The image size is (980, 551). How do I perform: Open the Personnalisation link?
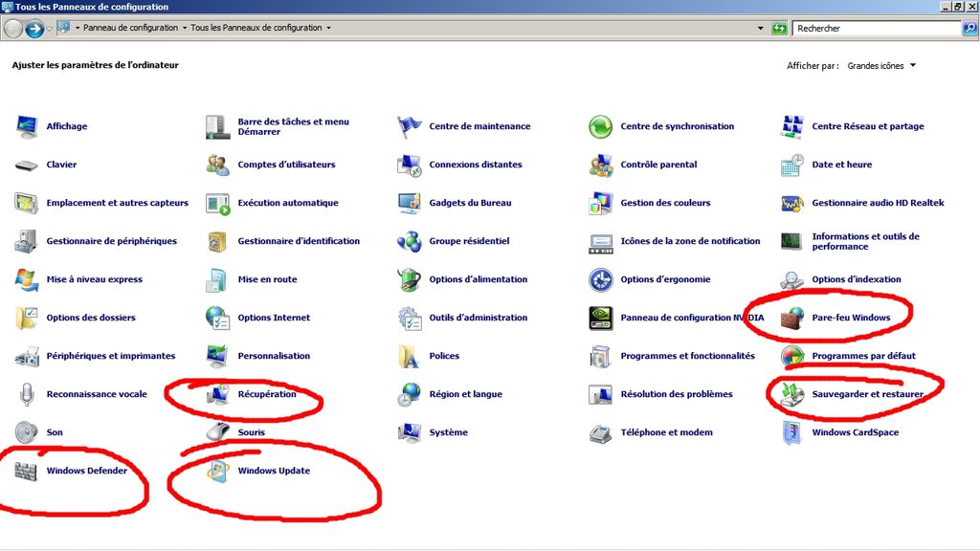pos(274,356)
